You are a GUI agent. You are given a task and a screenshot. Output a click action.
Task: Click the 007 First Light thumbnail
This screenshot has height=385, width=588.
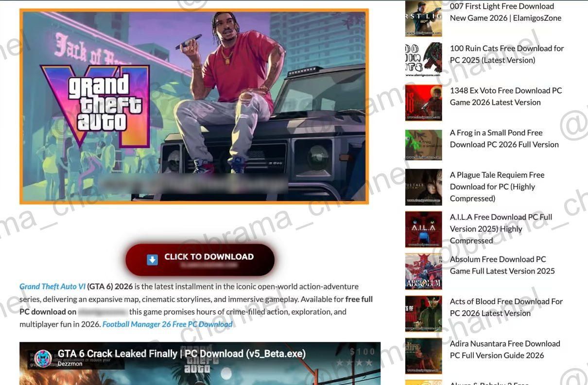424,18
